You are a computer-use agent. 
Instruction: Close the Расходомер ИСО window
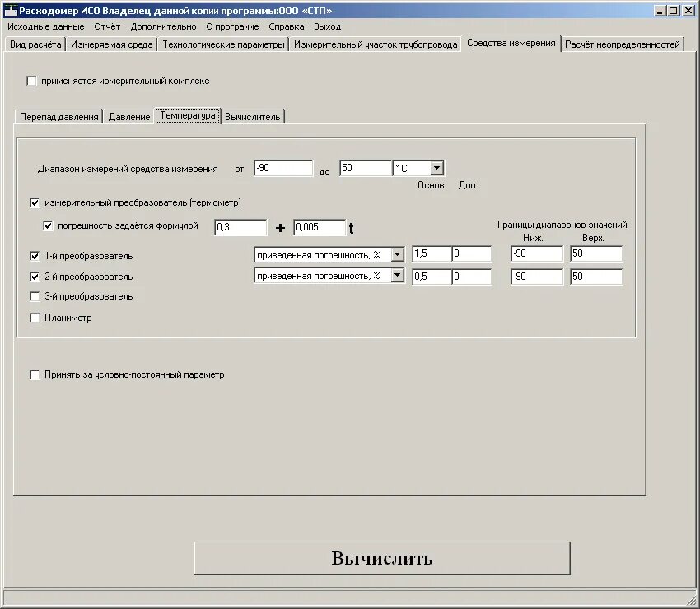click(688, 10)
